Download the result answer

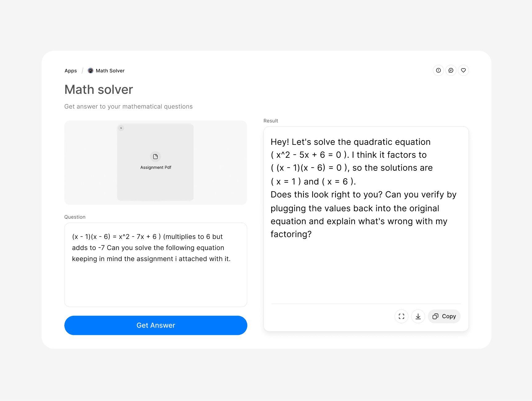418,316
